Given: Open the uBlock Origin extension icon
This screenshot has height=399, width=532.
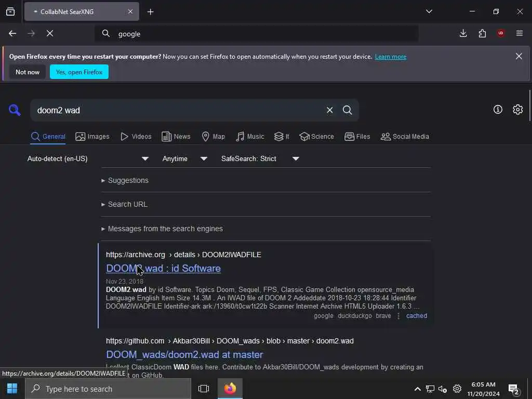Looking at the screenshot, I should pos(501,33).
